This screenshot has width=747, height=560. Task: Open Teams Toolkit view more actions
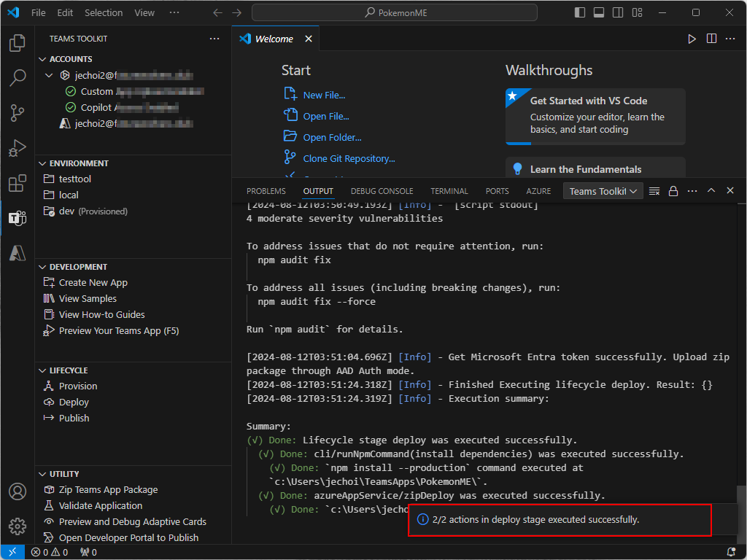[214, 39]
